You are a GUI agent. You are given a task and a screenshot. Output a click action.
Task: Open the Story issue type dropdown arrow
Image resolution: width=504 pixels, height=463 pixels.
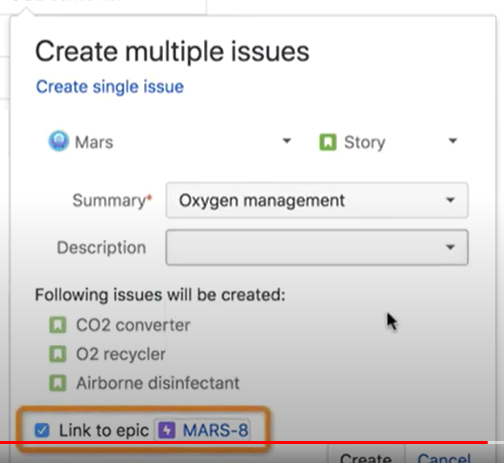coord(452,141)
